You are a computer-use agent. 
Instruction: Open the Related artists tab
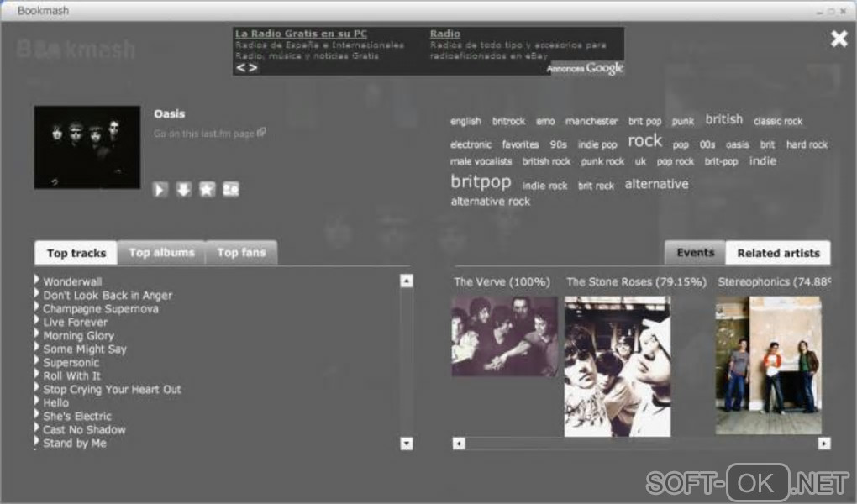click(x=778, y=253)
